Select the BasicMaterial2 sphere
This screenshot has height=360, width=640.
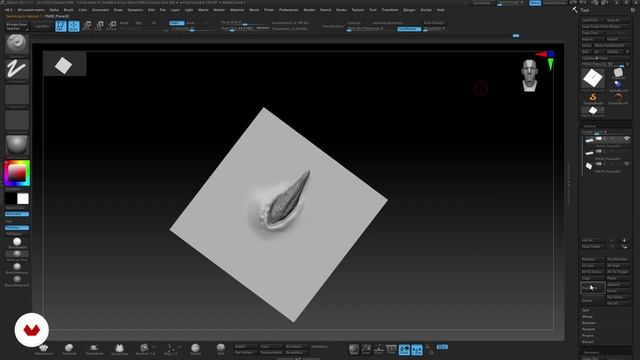17,280
